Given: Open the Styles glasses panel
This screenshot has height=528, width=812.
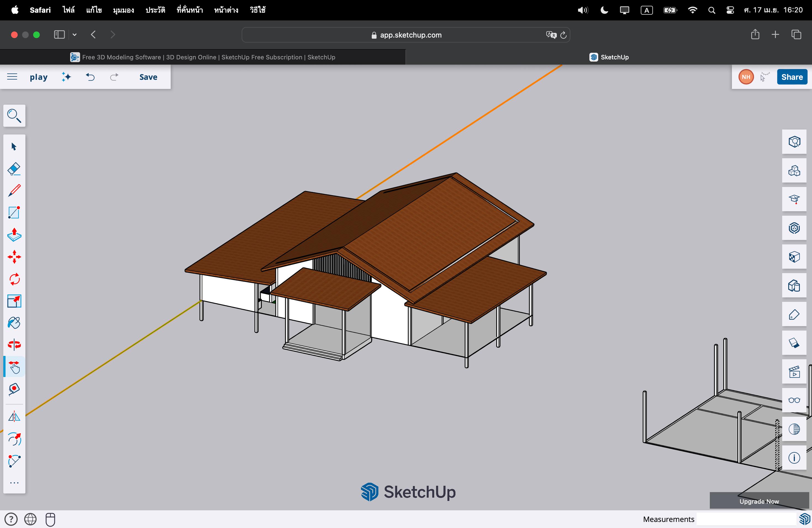Looking at the screenshot, I should pos(794,400).
